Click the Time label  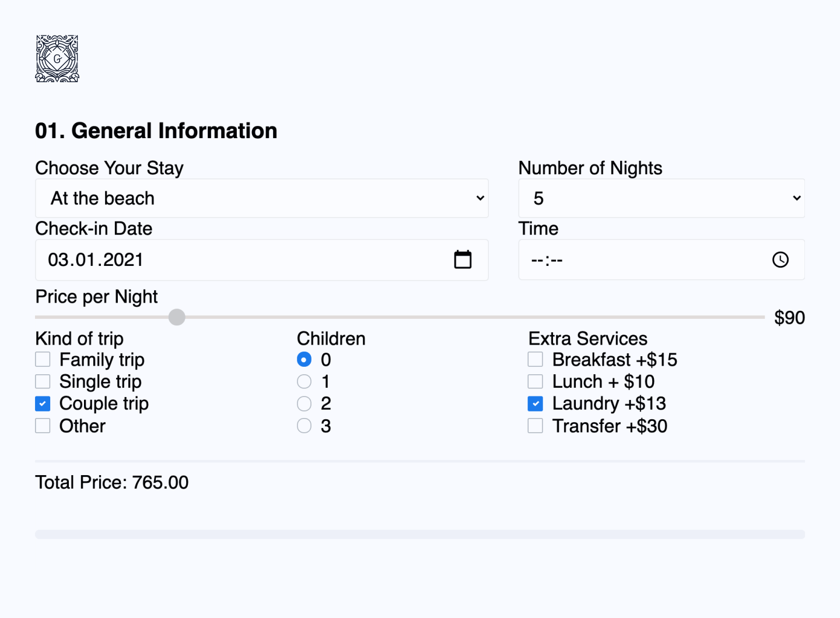coord(538,229)
